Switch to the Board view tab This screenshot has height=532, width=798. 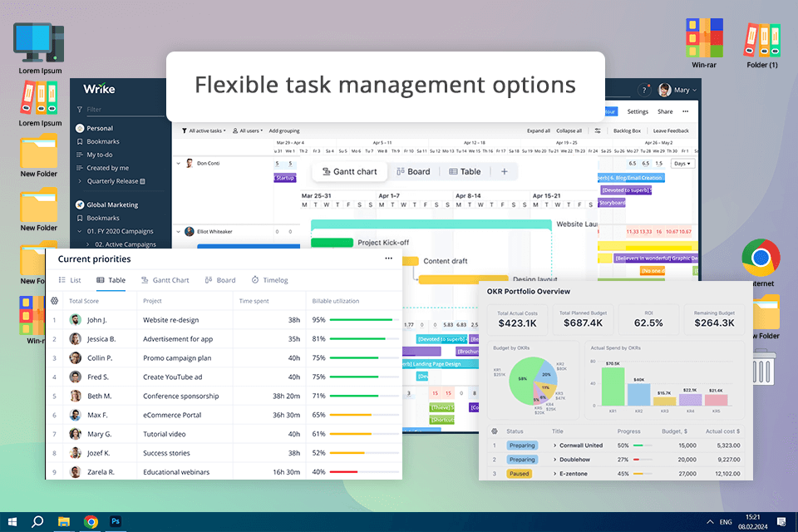[413, 171]
